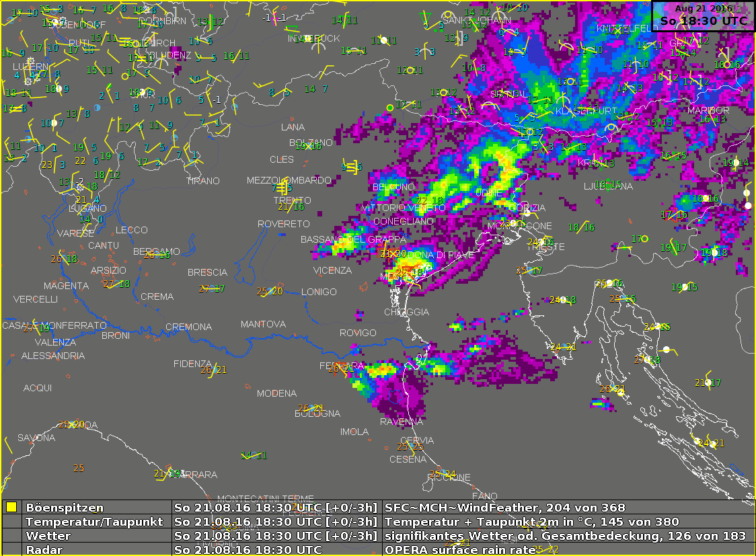Select the Temperatur/Taupunkt legend row label
This screenshot has height=556, width=756.
pos(94,522)
